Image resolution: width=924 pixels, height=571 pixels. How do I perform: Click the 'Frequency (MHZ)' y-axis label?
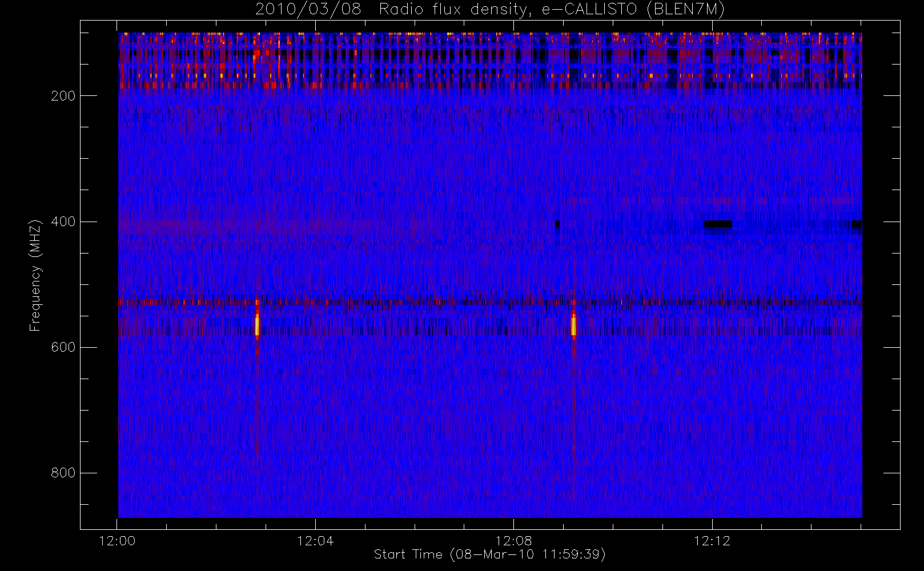pyautogui.click(x=35, y=275)
